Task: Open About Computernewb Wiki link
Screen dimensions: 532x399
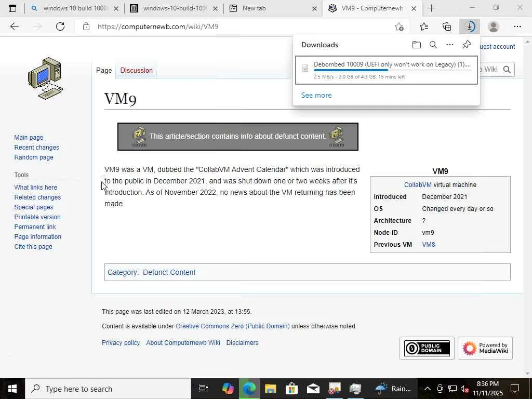Action: point(183,343)
